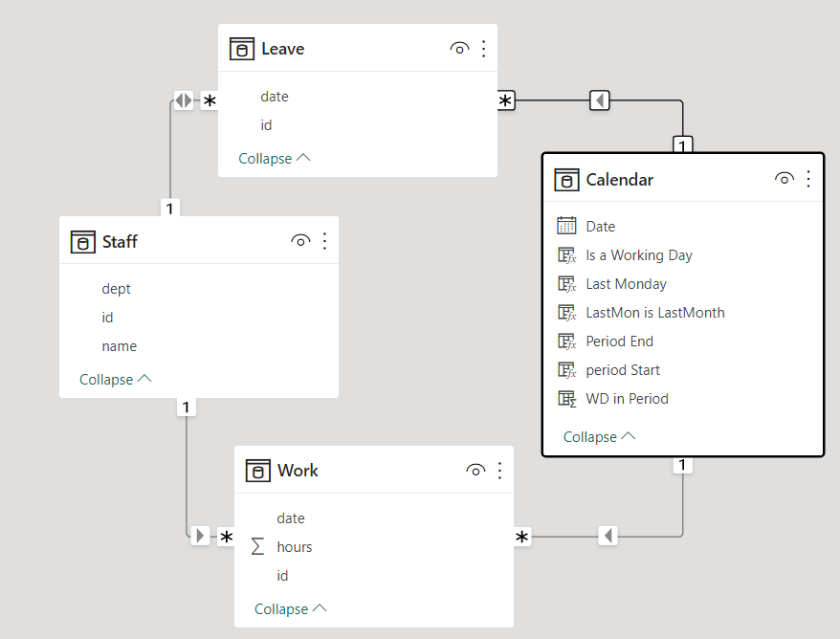Click the Staff table icon

pos(83,242)
